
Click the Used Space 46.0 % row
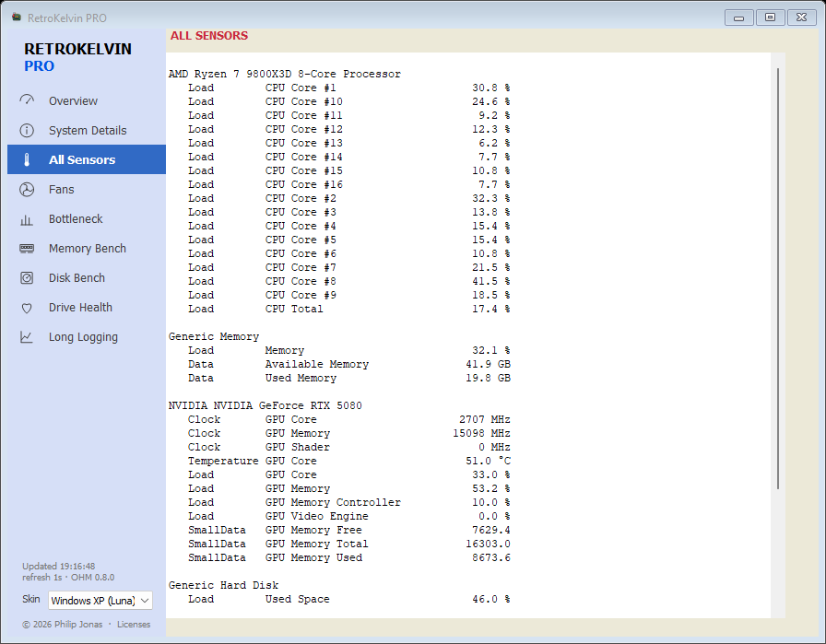click(x=348, y=599)
